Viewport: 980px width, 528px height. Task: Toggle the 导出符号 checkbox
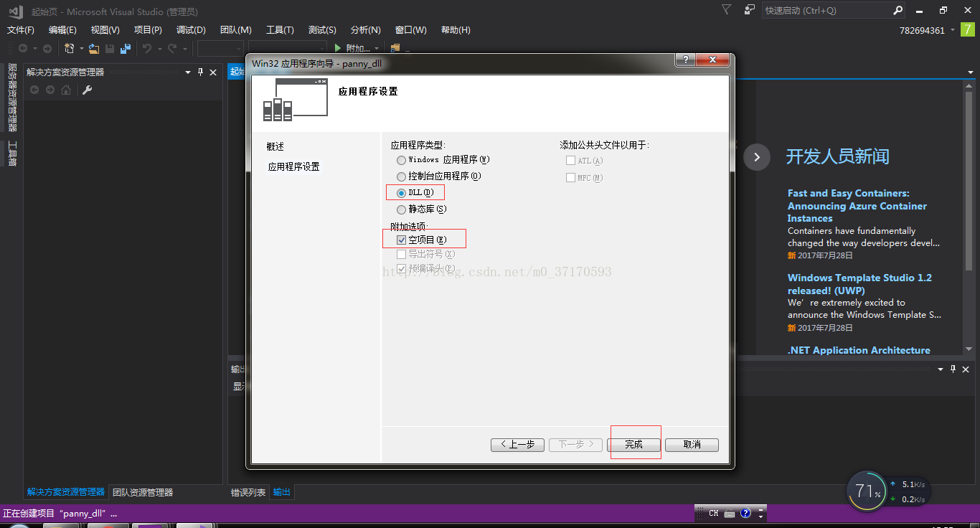(401, 254)
